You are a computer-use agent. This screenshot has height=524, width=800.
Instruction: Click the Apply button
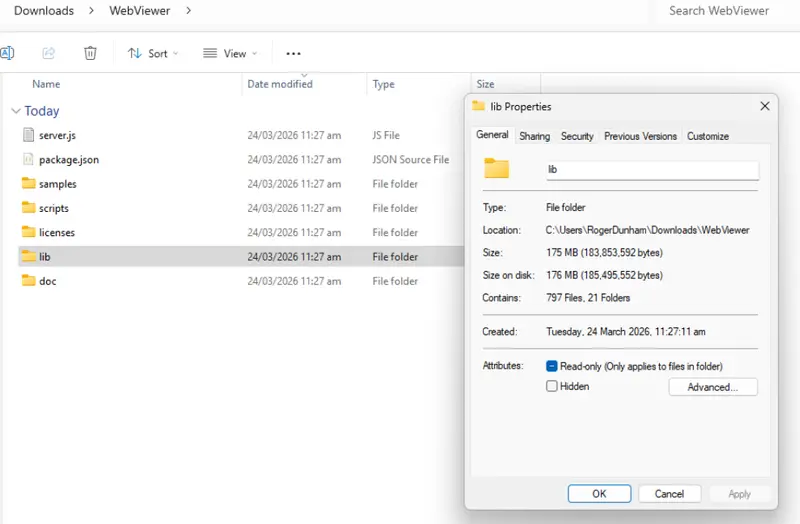739,493
